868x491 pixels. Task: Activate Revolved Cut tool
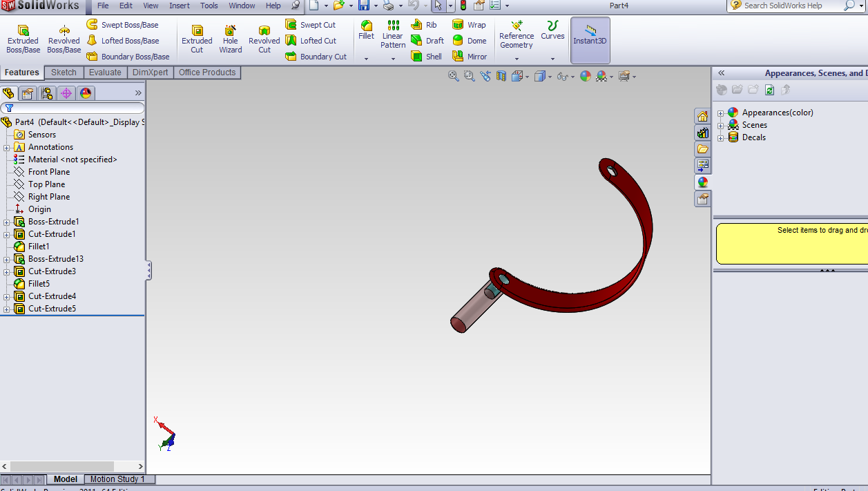264,39
